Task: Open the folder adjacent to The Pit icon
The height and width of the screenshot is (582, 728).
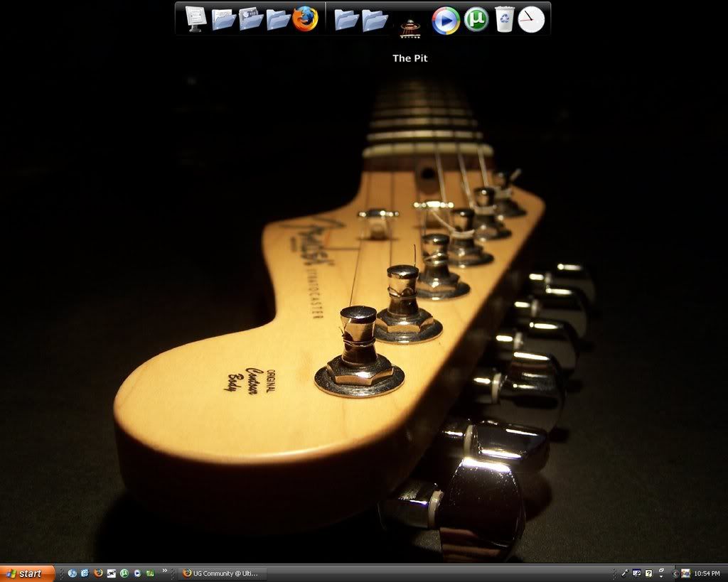Action: [x=375, y=20]
